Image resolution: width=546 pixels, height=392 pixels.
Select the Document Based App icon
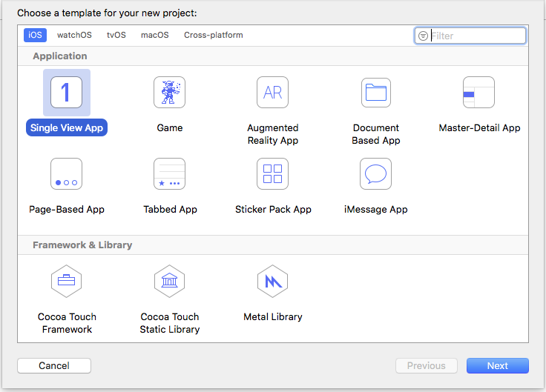tap(376, 93)
